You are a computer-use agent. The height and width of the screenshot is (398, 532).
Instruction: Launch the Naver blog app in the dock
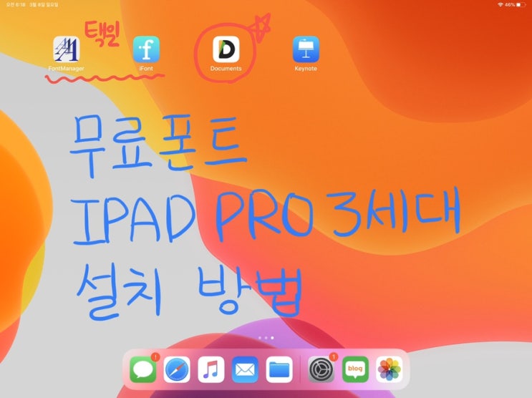coord(355,369)
